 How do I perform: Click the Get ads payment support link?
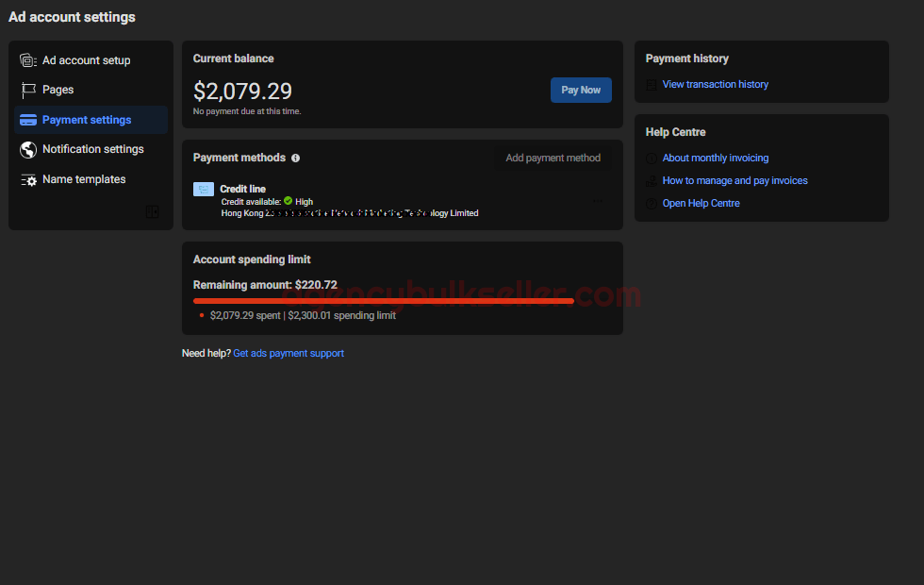point(289,354)
